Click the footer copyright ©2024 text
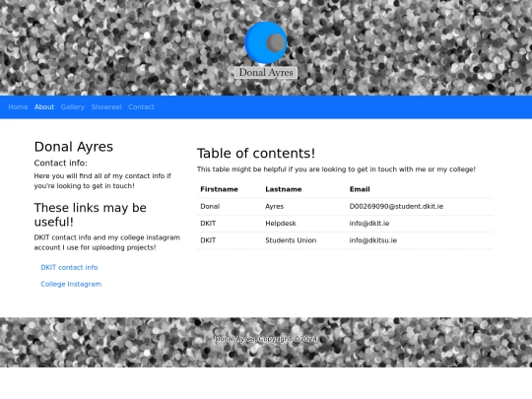The image size is (532, 399). [x=266, y=339]
